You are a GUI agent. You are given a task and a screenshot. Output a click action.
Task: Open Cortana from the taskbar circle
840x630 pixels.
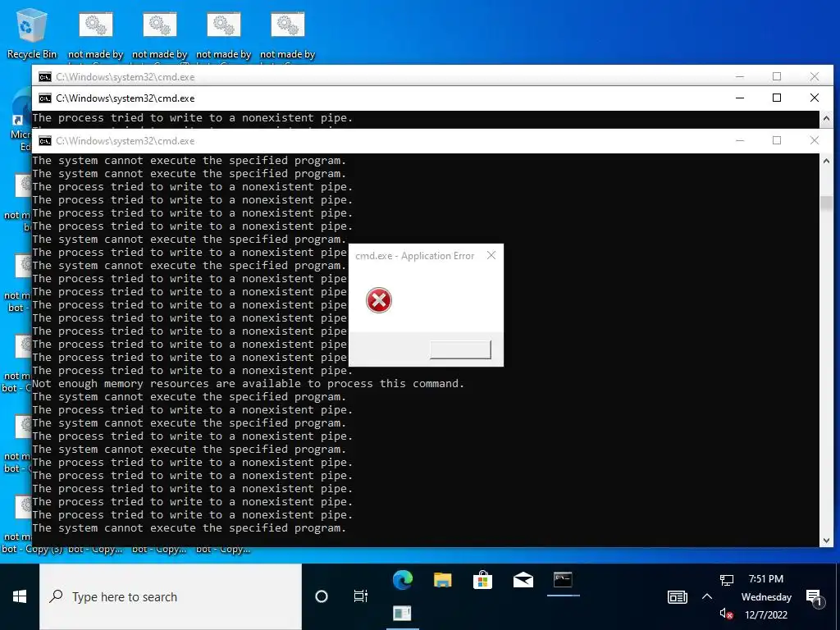coord(322,596)
